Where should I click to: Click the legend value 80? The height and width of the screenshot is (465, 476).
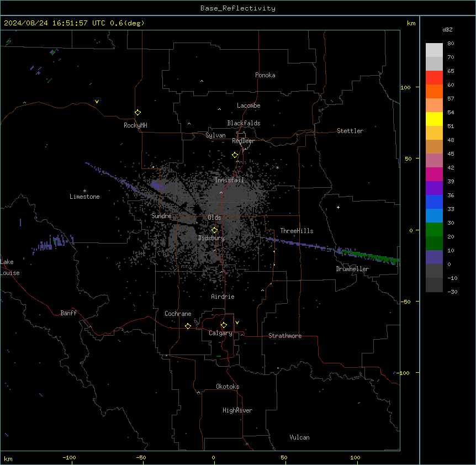(451, 44)
